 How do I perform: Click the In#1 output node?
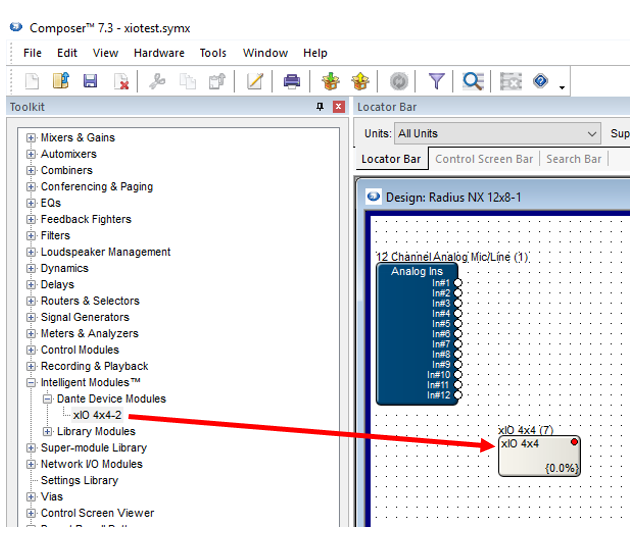[458, 282]
